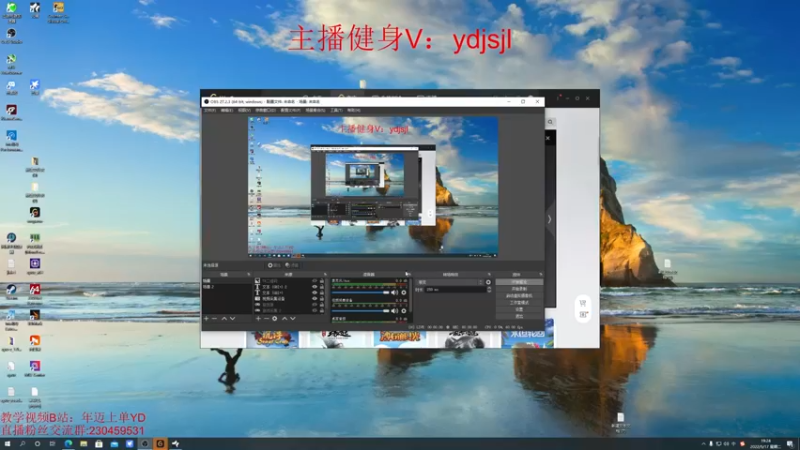The height and width of the screenshot is (450, 800).
Task: Click the 开始录制 start recording button
Action: [x=519, y=289]
